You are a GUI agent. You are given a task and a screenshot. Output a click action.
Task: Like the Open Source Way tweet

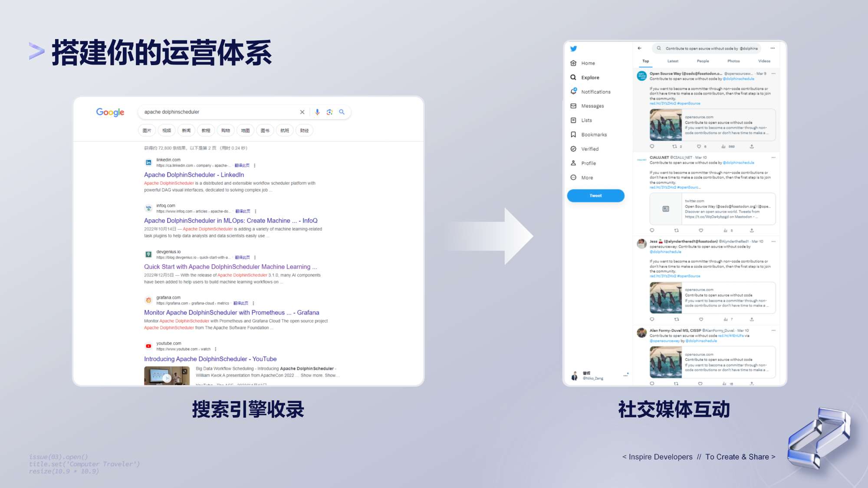coord(699,146)
